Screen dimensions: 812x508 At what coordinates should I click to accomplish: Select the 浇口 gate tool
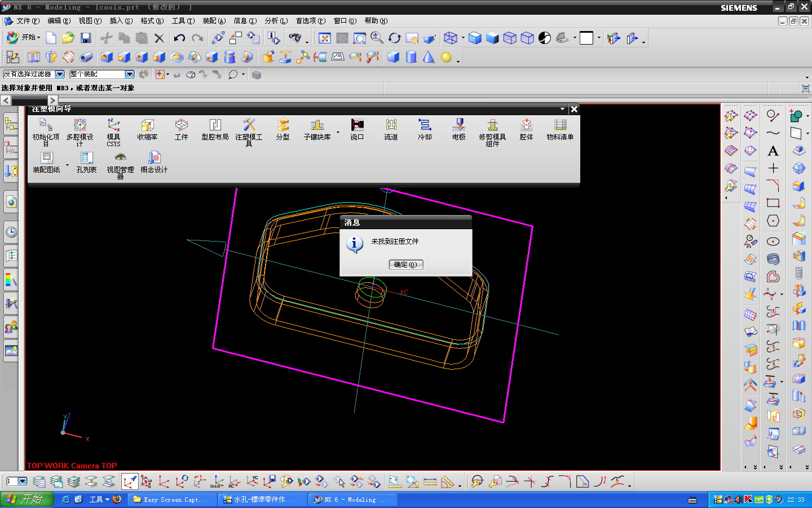pyautogui.click(x=357, y=125)
